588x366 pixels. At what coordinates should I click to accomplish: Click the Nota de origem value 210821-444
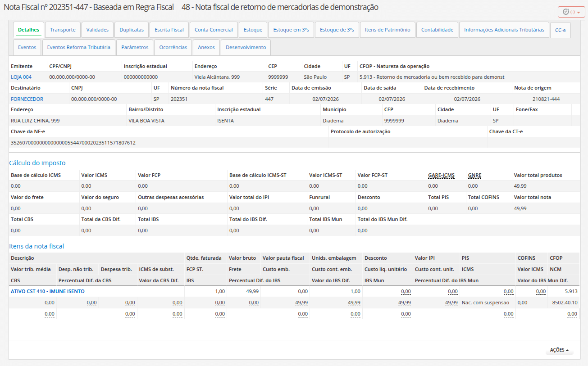click(546, 99)
